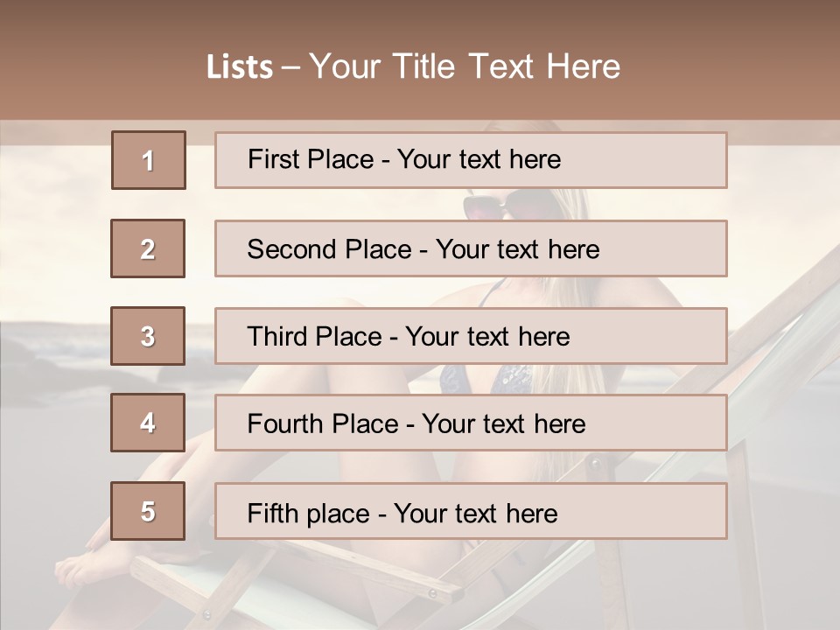Screen dimensions: 840x630
Task: Click the bold word Lists in title
Action: [239, 66]
